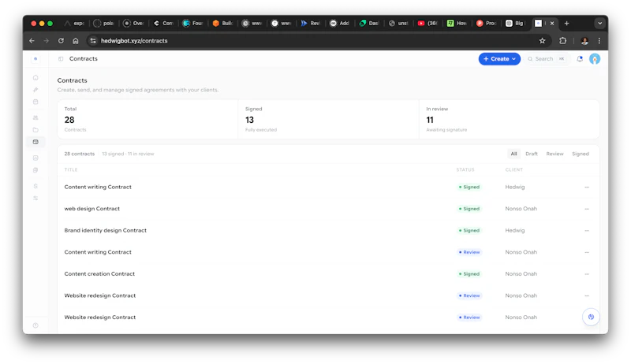Click the floating assistant button at bottom right
The height and width of the screenshot is (364, 631).
point(591,317)
